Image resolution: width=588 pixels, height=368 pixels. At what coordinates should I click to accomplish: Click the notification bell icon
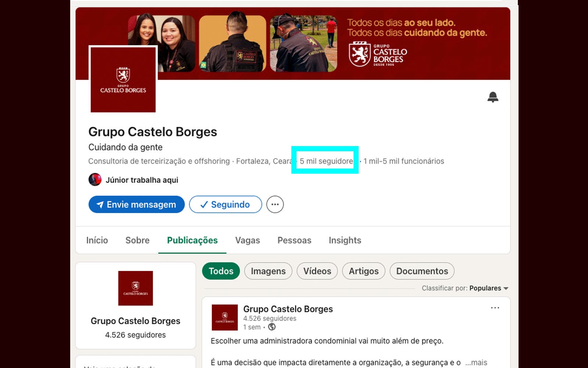[x=493, y=97]
